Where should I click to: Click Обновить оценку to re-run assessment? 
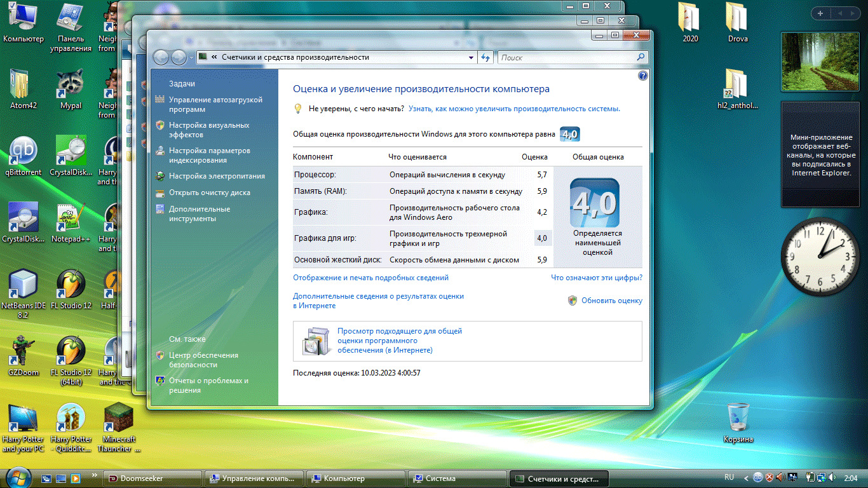pyautogui.click(x=611, y=301)
